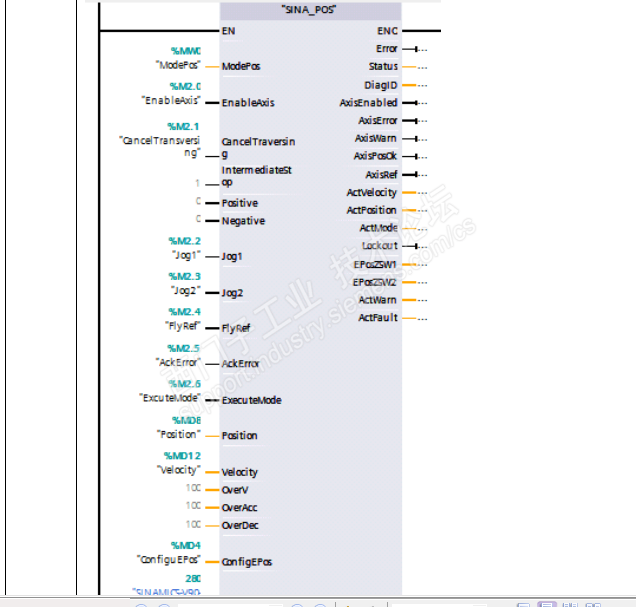
Task: Select the Negative pin name
Action: pos(243,221)
